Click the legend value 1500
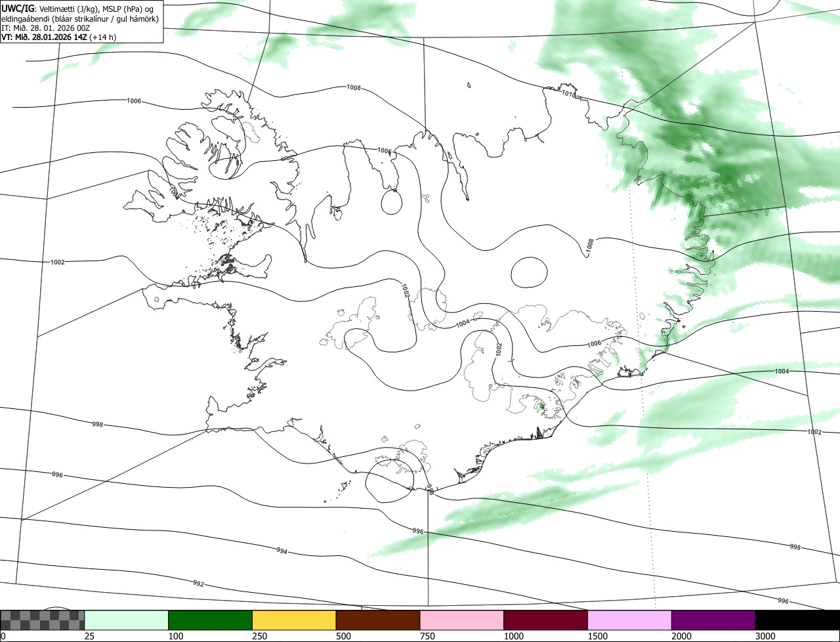 [598, 636]
